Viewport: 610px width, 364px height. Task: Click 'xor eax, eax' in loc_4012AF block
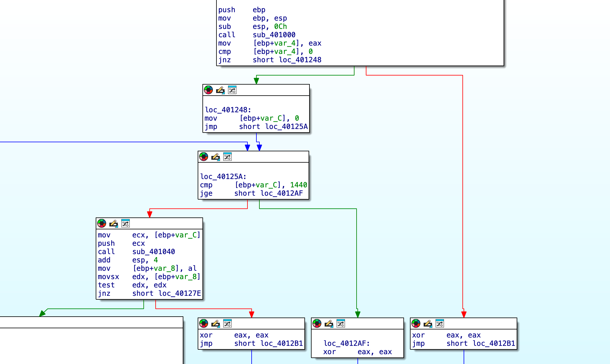pos(357,352)
